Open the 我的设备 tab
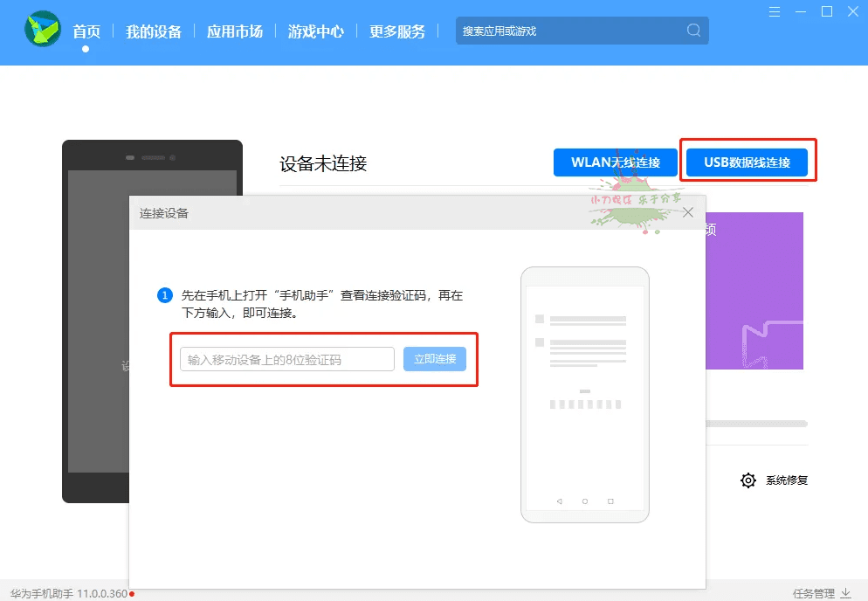Image resolution: width=868 pixels, height=601 pixels. [154, 30]
